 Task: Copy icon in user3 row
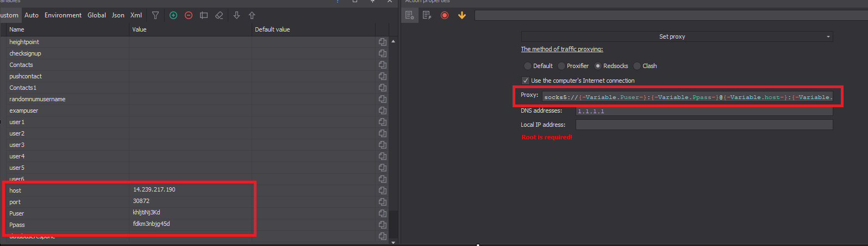click(383, 145)
